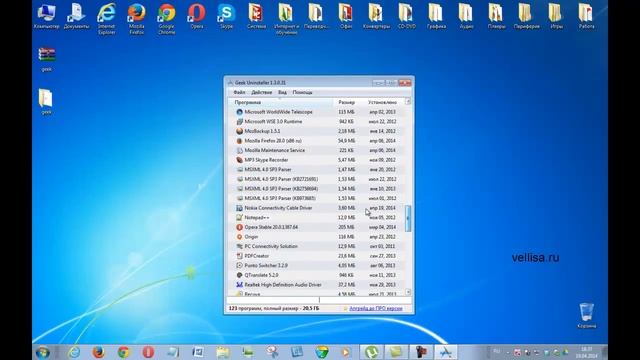The image size is (640, 360).
Task: Sort list by Установлено column header
Action: [x=382, y=102]
